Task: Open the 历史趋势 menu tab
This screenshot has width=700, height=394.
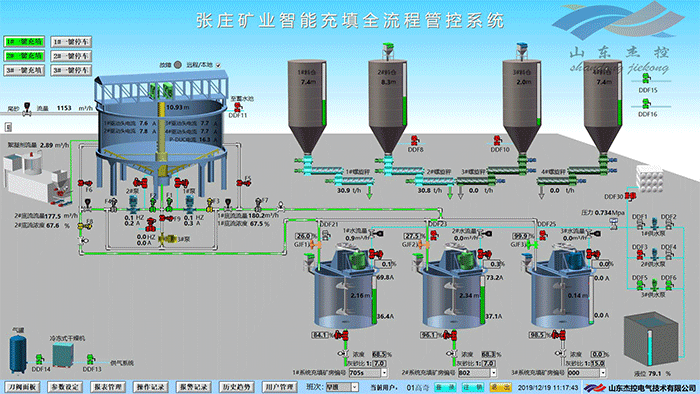Action: coord(237,387)
